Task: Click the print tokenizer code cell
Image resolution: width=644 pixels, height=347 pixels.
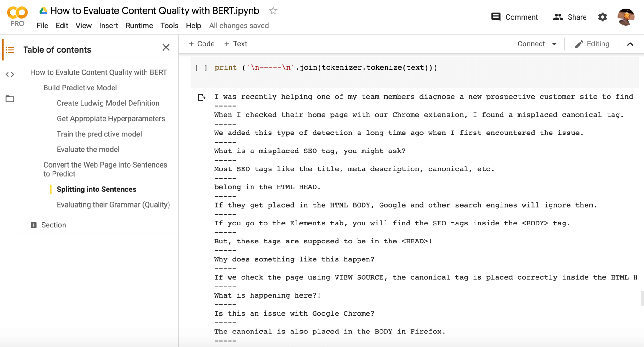Action: (x=326, y=67)
